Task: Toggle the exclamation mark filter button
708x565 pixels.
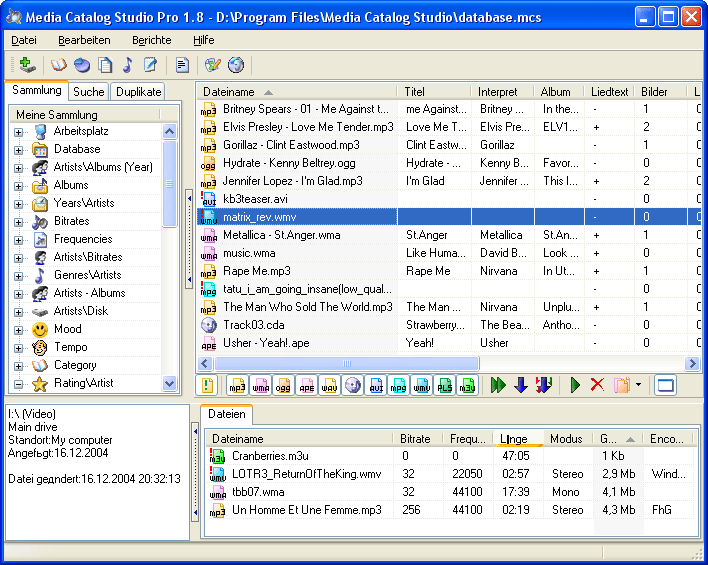Action: pos(207,386)
